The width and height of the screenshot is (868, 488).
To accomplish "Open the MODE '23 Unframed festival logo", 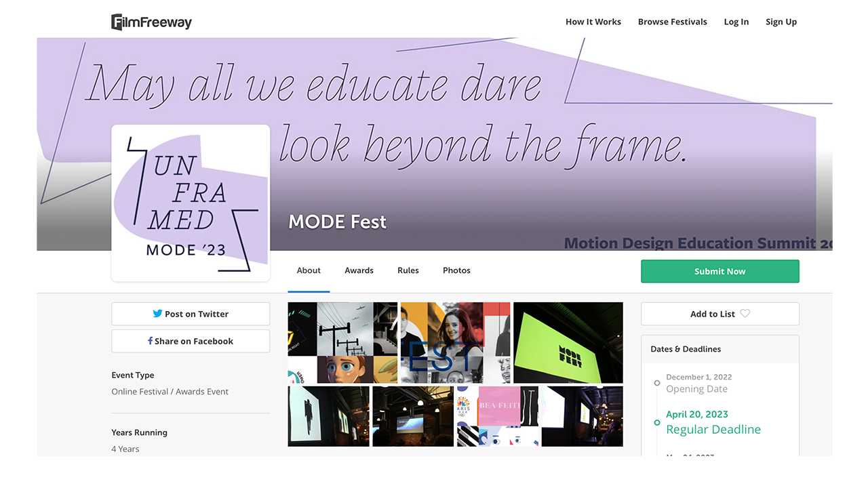I will pos(191,203).
